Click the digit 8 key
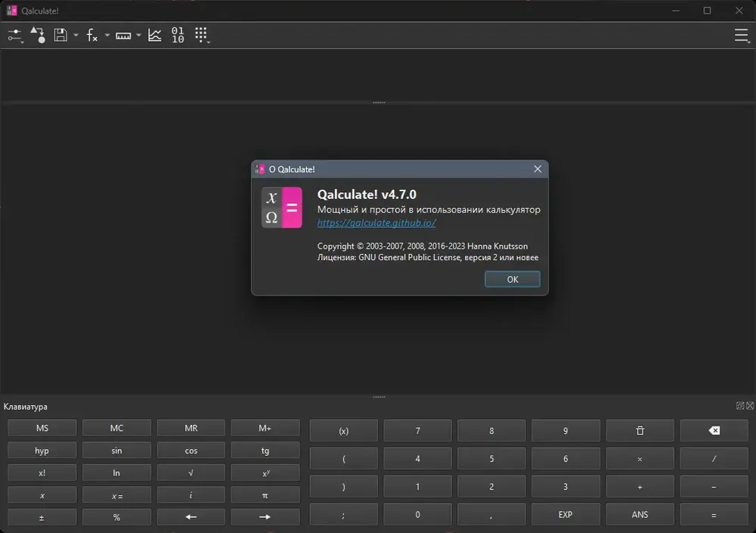The image size is (756, 533). (491, 431)
